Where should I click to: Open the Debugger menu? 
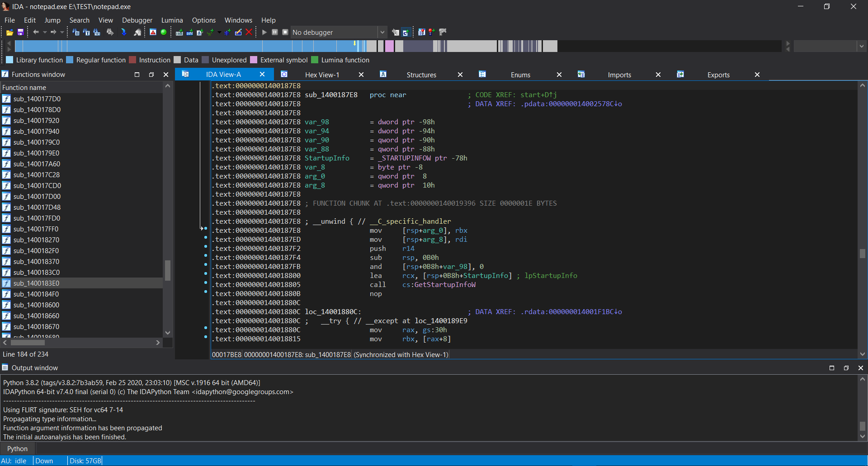tap(137, 20)
